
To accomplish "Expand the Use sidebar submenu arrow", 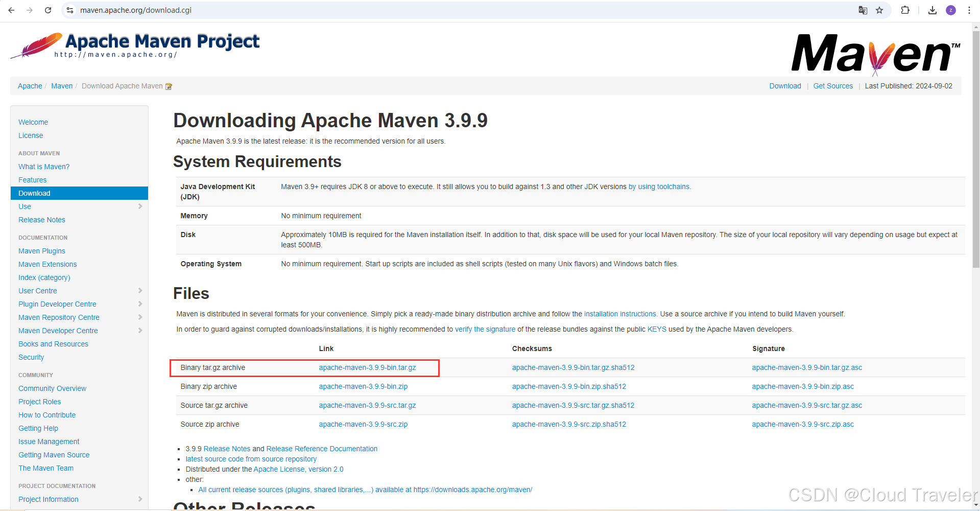I will click(x=140, y=206).
